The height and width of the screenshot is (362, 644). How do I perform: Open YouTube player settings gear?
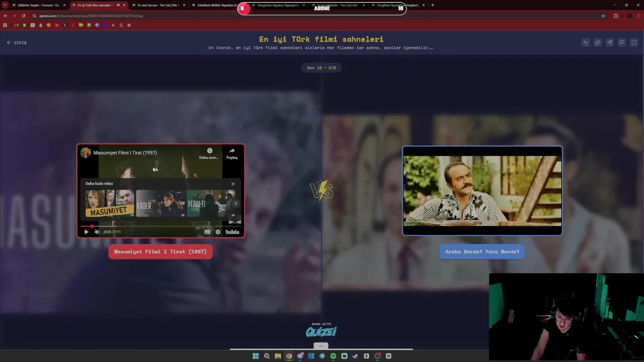click(x=218, y=232)
